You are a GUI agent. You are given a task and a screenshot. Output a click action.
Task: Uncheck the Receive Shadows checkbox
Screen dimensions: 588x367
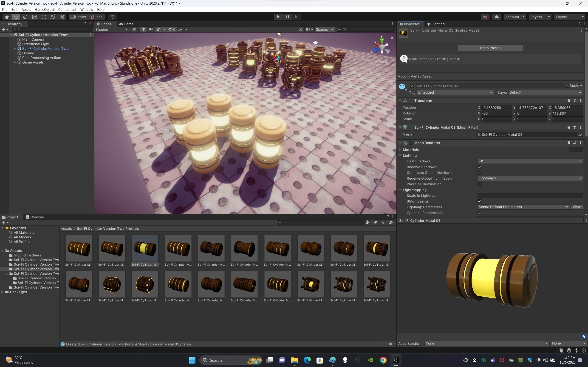479,167
